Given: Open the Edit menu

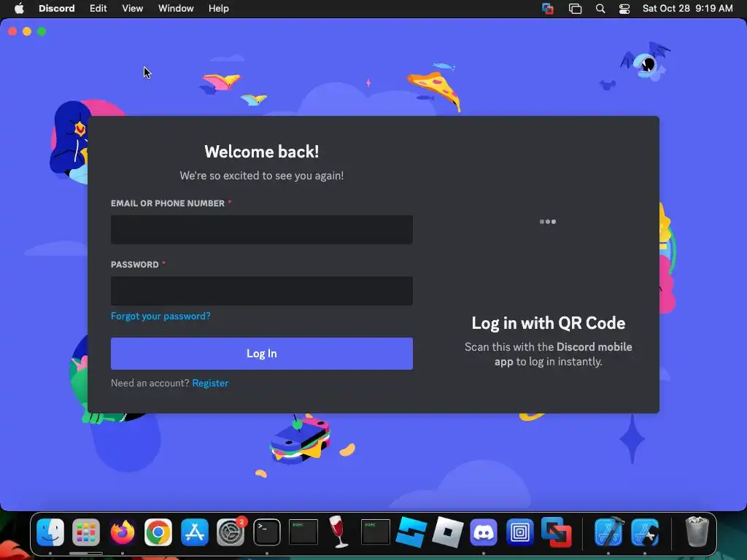Looking at the screenshot, I should click(98, 9).
